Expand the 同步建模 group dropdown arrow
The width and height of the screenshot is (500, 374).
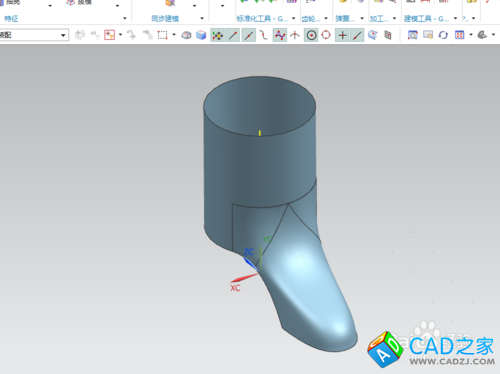[202, 18]
